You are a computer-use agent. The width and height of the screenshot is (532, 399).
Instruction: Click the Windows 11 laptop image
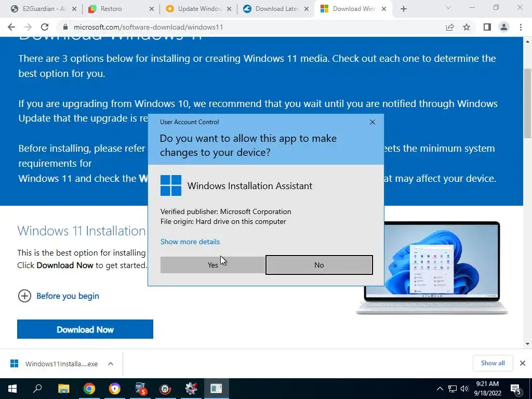[432, 268]
